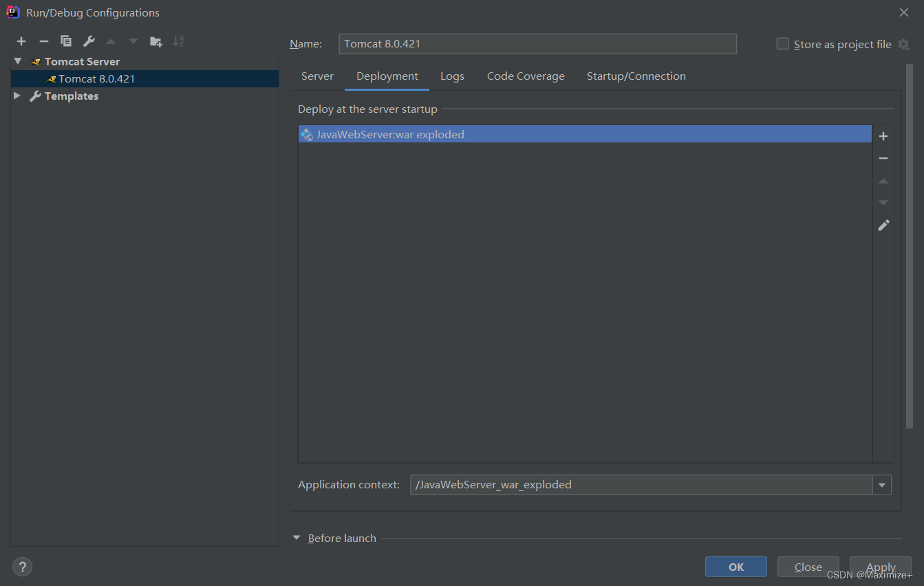This screenshot has width=924, height=586.
Task: Copy the selected configuration
Action: point(66,41)
